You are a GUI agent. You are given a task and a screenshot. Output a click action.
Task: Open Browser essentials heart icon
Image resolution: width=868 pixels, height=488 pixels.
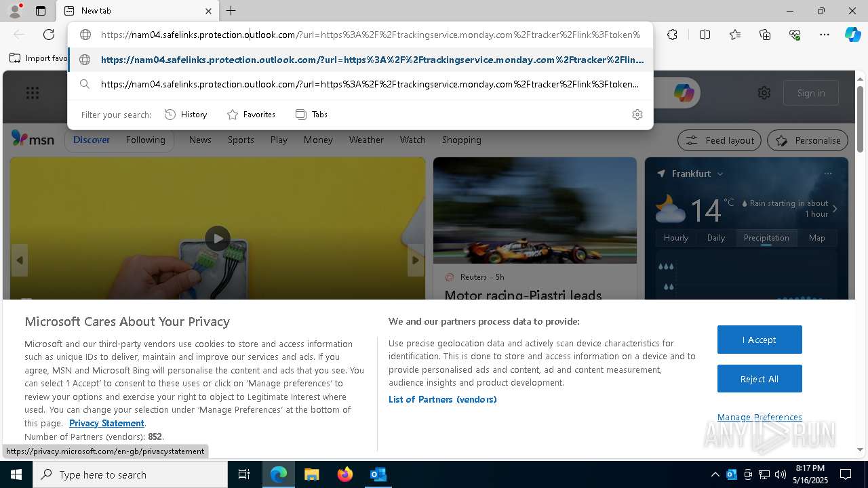pos(795,35)
